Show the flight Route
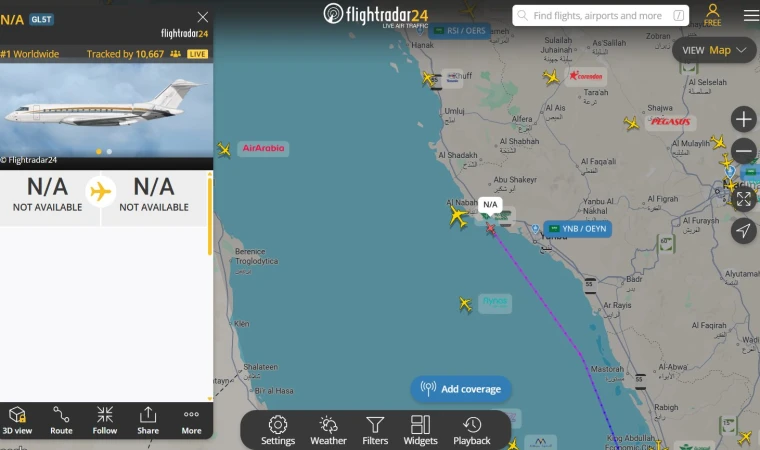The image size is (760, 450). point(61,420)
